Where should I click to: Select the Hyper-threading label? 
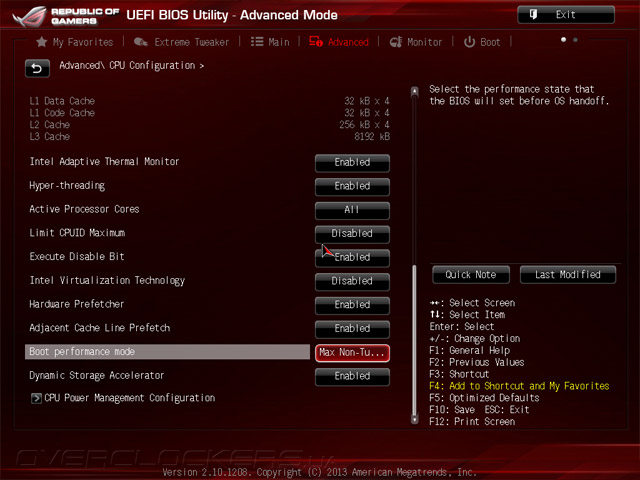[x=67, y=186]
